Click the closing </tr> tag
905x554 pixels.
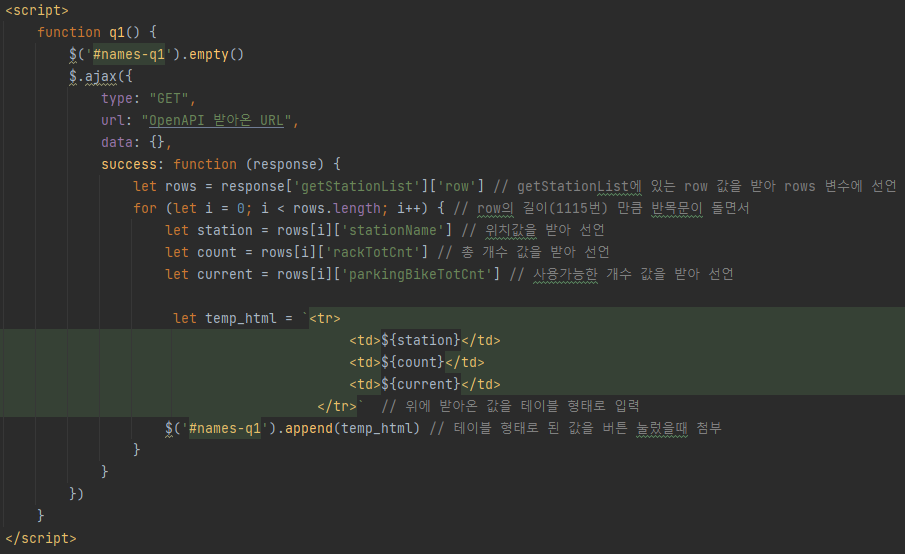(337, 406)
